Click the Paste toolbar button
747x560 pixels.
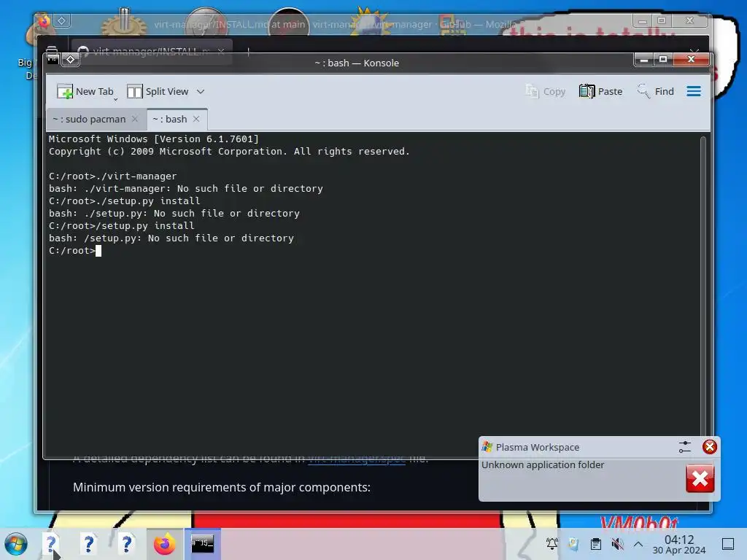click(x=601, y=91)
